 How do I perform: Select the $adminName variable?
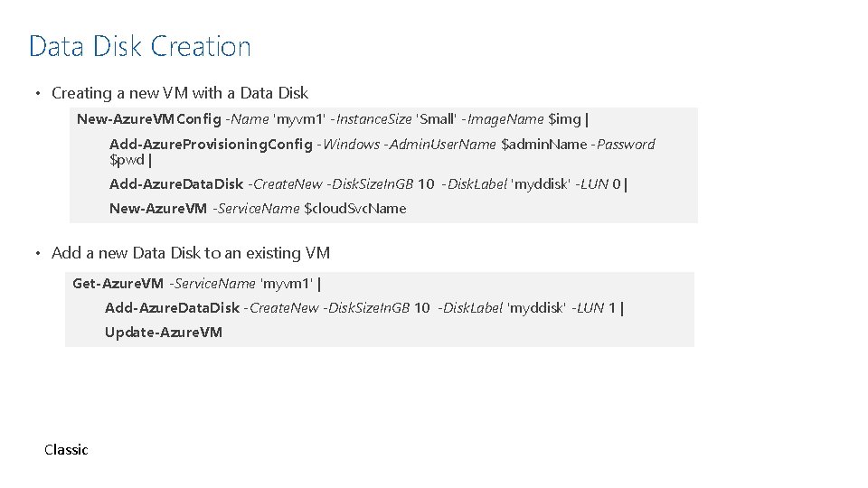coord(543,145)
